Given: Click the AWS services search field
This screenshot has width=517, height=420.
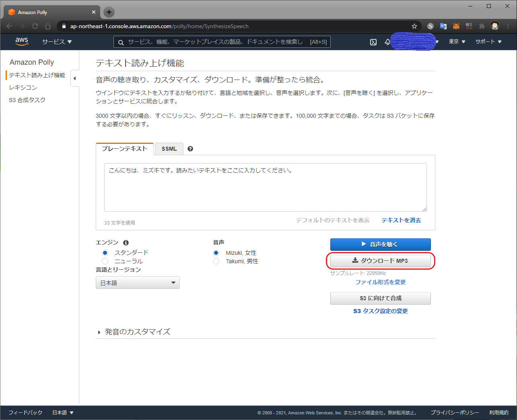Looking at the screenshot, I should pyautogui.click(x=222, y=42).
